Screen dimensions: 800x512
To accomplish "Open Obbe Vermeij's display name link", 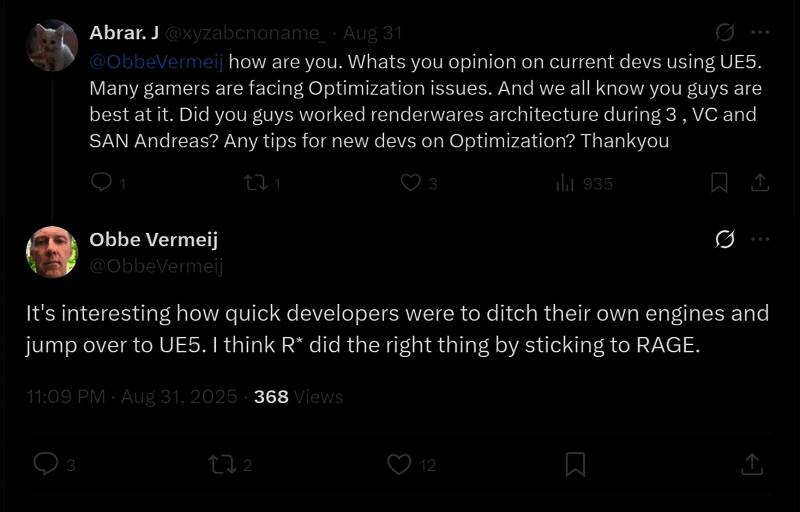I will [x=153, y=240].
